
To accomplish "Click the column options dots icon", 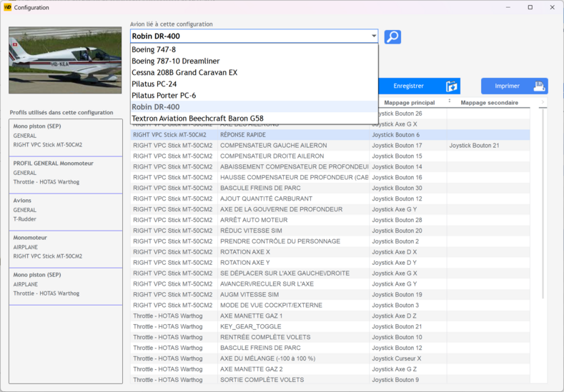I will (x=449, y=101).
